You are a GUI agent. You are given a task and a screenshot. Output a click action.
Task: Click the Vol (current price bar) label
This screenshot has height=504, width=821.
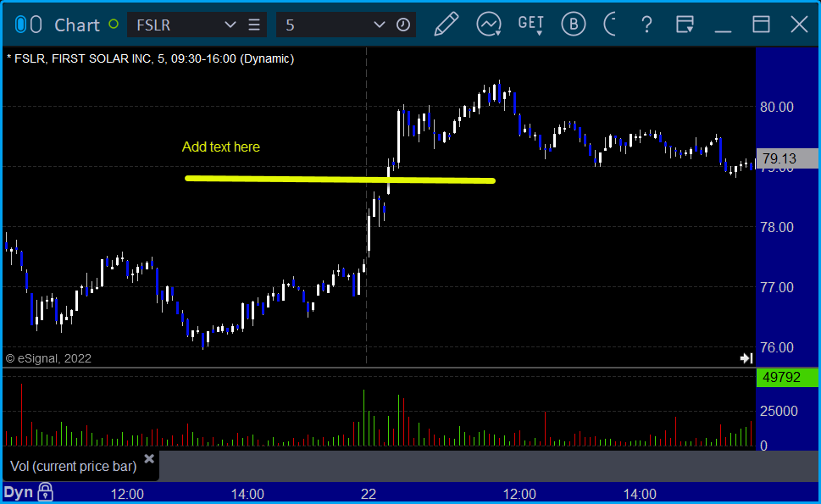[74, 466]
